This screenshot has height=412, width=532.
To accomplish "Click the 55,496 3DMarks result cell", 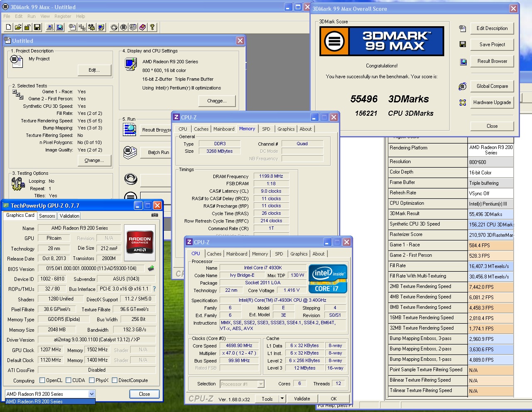I will click(491, 214).
